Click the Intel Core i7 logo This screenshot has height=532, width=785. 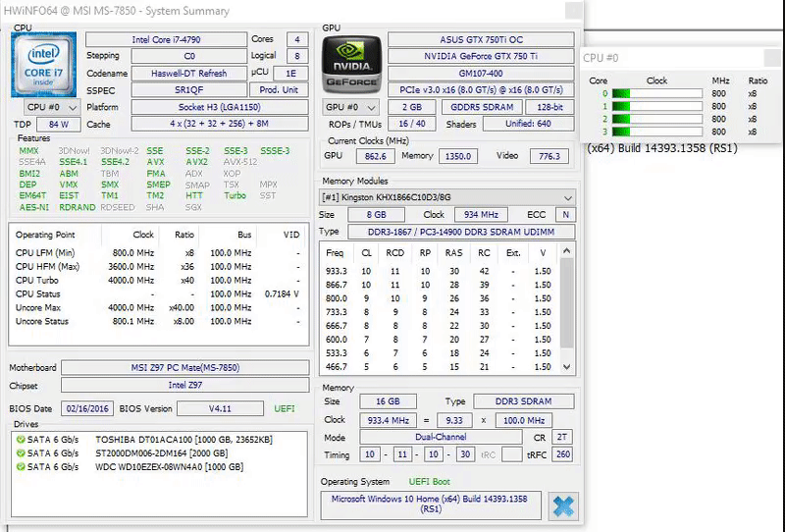pyautogui.click(x=43, y=64)
